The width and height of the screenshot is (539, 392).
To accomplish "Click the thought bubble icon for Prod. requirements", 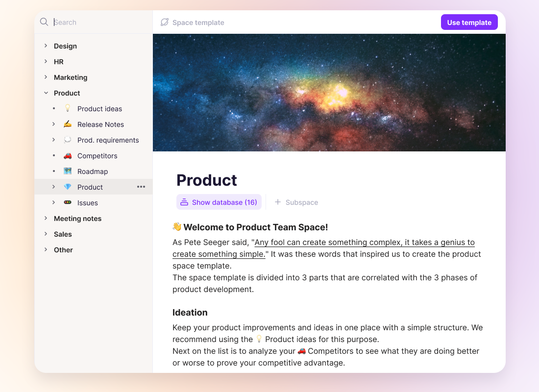I will click(68, 140).
